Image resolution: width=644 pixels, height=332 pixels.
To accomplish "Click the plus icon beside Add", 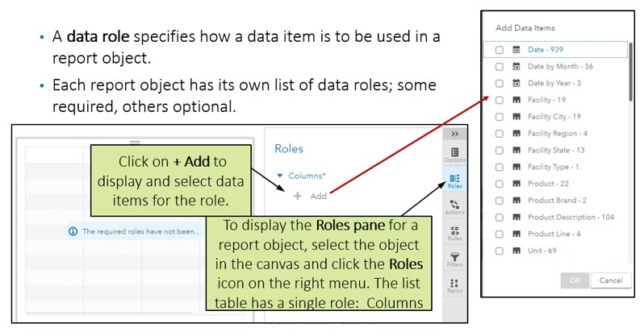I will [297, 196].
